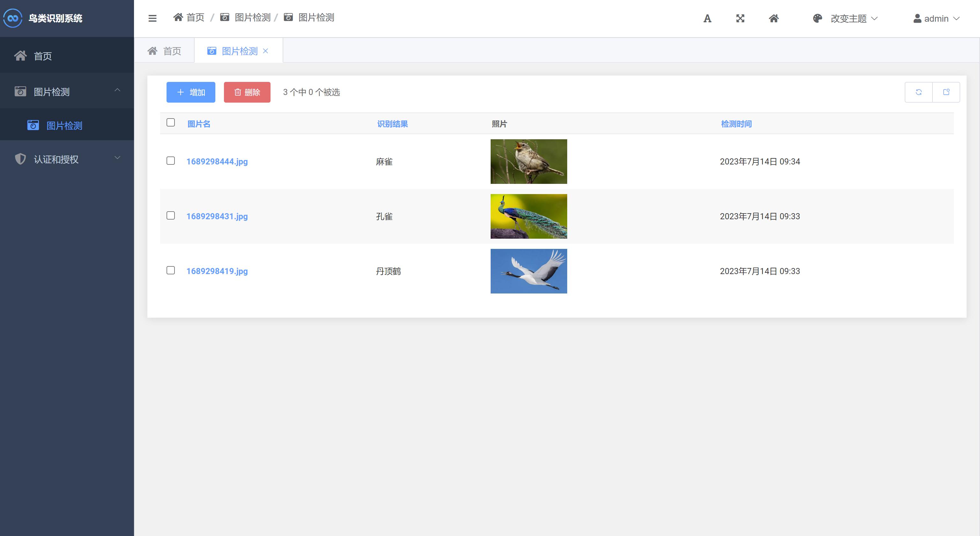Click the hamburger menu to collapse the sidebar
This screenshot has height=536, width=980.
(152, 18)
